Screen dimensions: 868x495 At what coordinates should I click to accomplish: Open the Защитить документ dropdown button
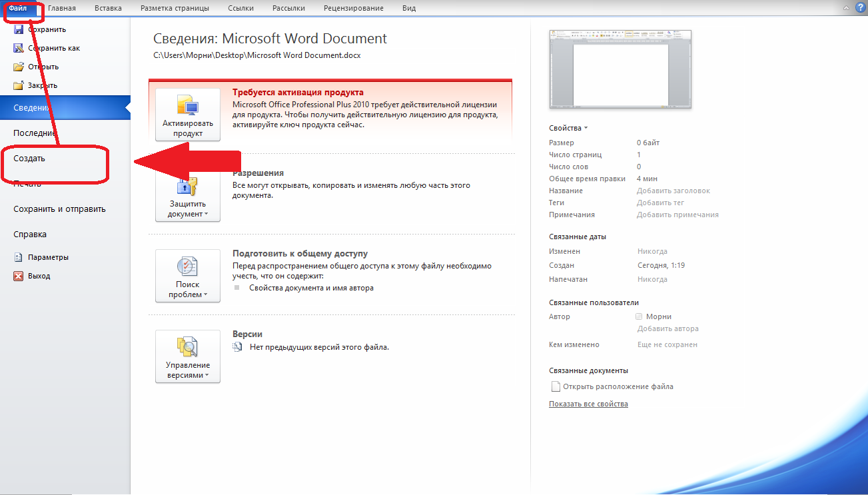(x=188, y=195)
